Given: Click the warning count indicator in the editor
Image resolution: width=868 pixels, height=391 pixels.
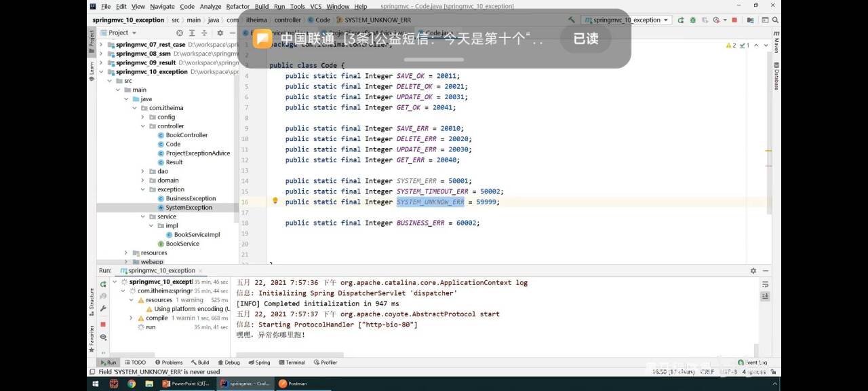Looking at the screenshot, I should pyautogui.click(x=731, y=45).
